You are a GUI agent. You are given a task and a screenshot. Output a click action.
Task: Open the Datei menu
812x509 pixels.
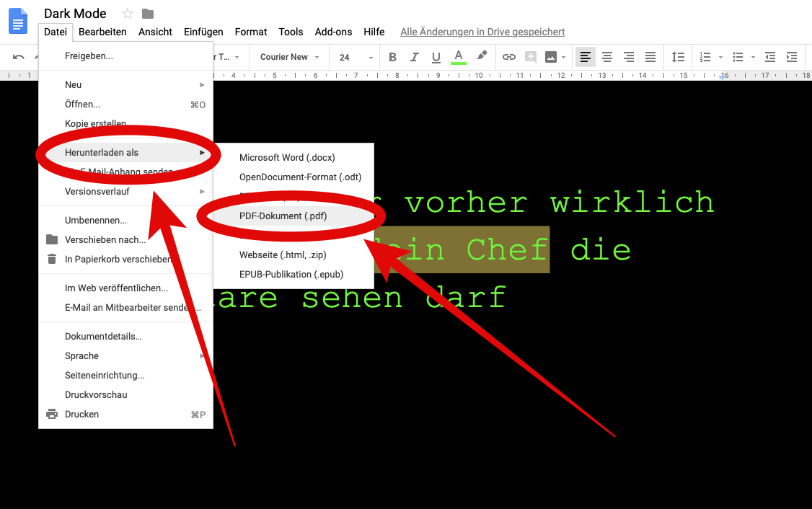coord(56,32)
